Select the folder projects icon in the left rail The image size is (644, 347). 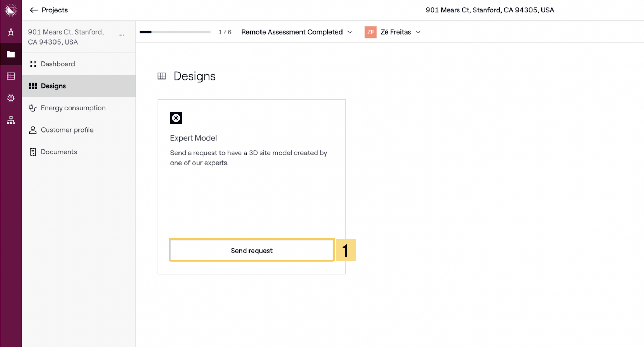click(x=11, y=54)
